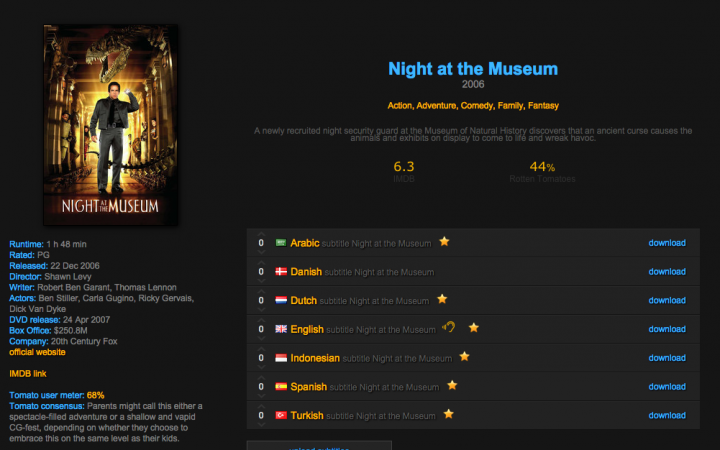Click the Danish flag icon
720x450 pixels.
point(281,271)
